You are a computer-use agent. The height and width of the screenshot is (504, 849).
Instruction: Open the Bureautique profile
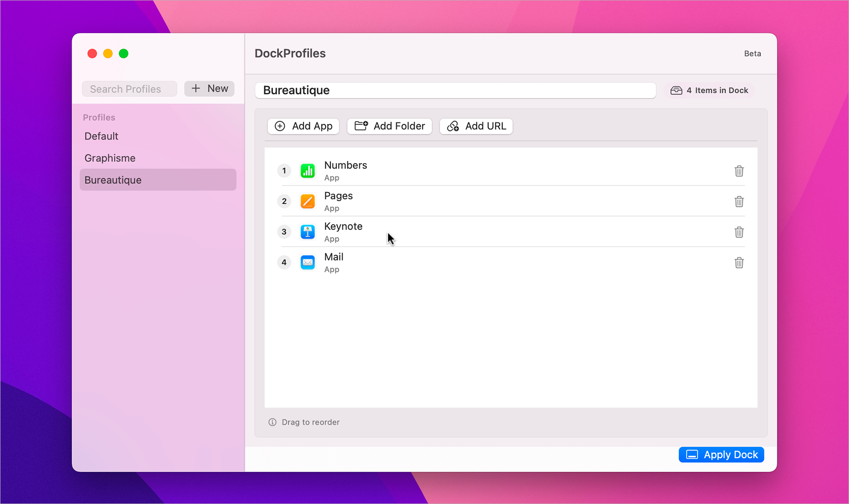(x=113, y=179)
